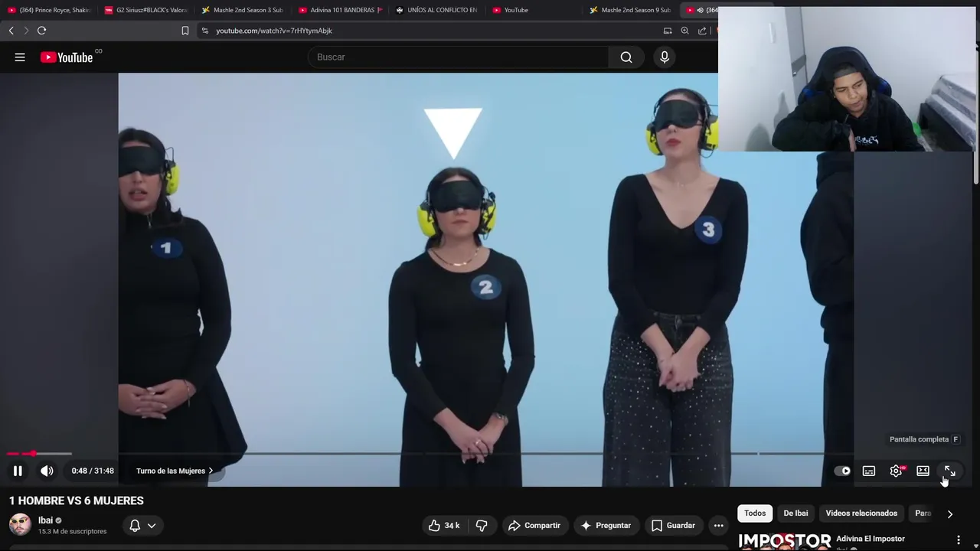Select the Todos filter chip

click(x=755, y=514)
